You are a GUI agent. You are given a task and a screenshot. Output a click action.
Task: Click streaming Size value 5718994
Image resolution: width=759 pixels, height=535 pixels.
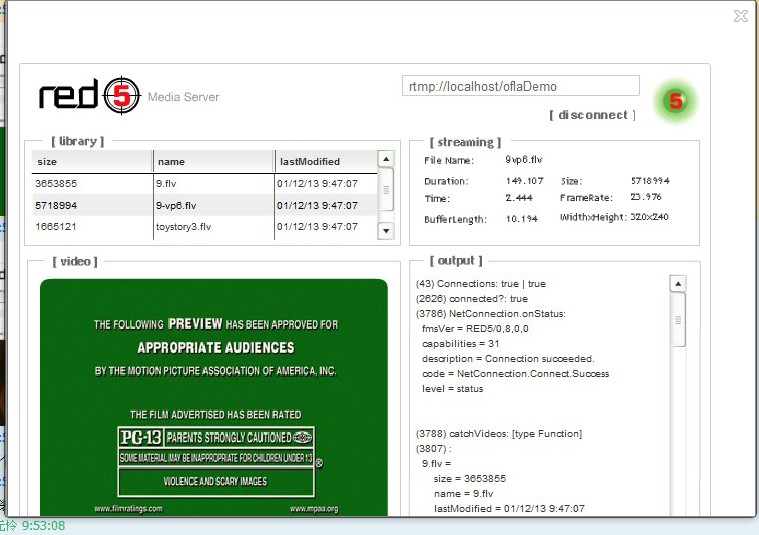(x=650, y=181)
